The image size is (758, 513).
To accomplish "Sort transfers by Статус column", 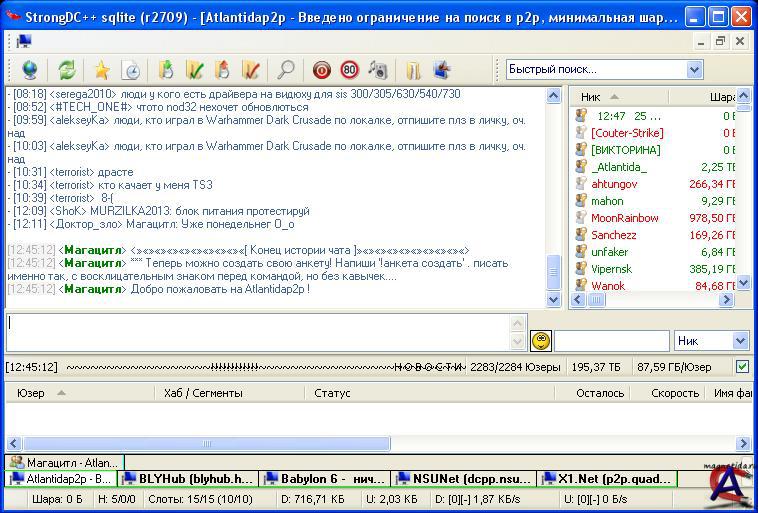I will point(332,393).
